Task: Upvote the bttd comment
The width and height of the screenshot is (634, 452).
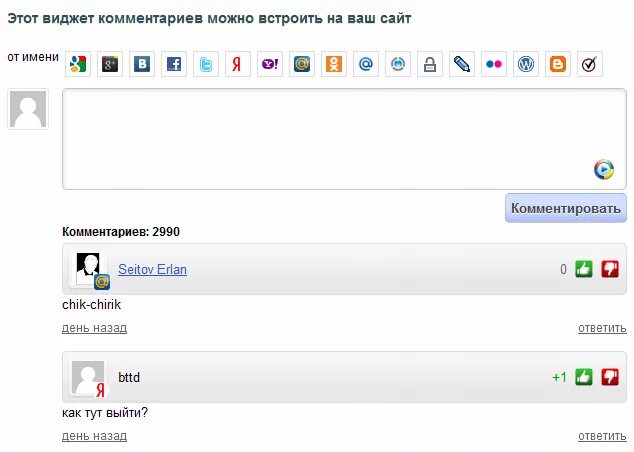Action: [x=584, y=377]
